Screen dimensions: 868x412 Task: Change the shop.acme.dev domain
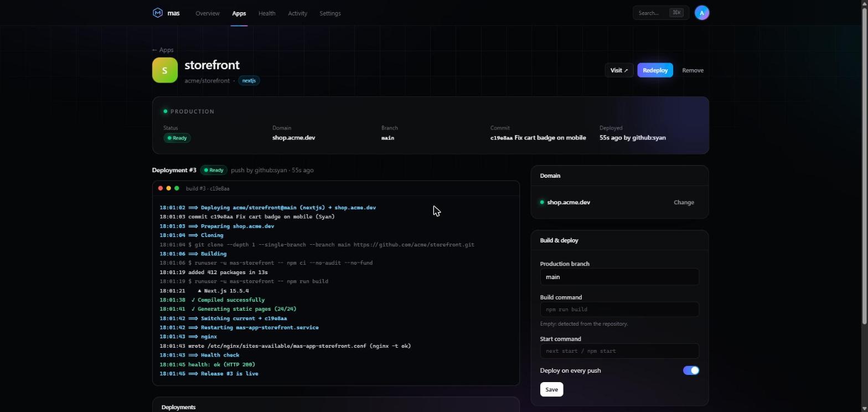(x=684, y=202)
